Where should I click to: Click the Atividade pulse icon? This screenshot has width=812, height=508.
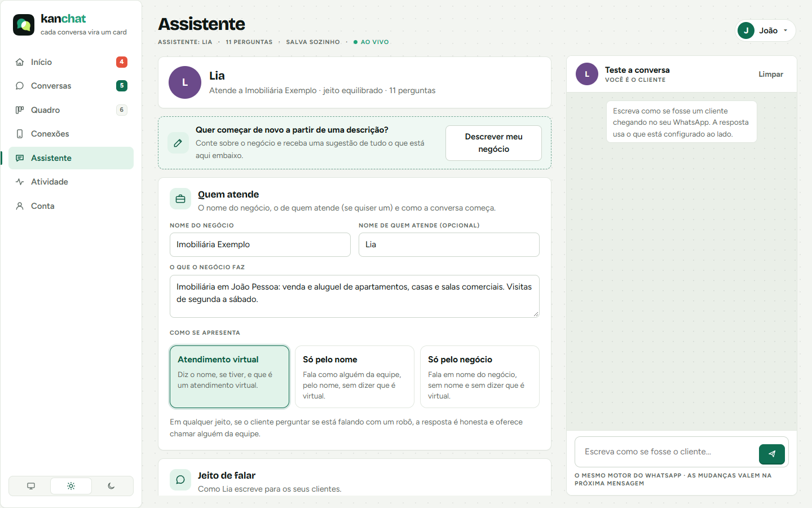coord(20,182)
